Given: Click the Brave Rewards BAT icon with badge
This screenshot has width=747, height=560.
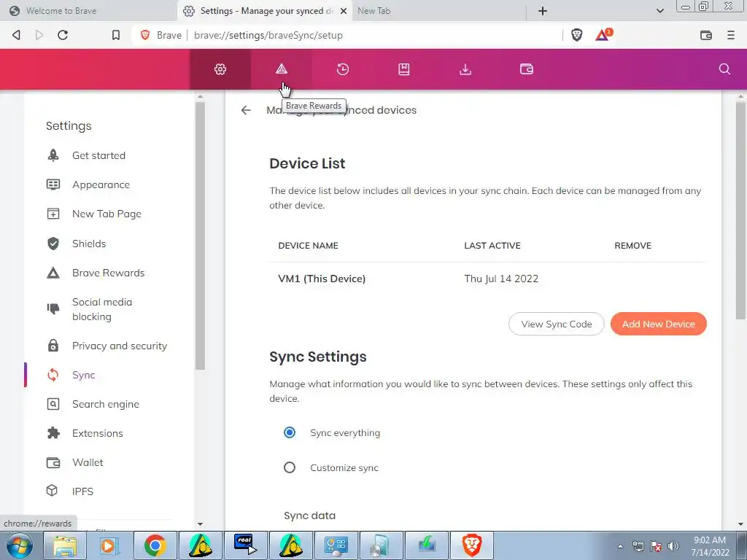Looking at the screenshot, I should pyautogui.click(x=603, y=35).
